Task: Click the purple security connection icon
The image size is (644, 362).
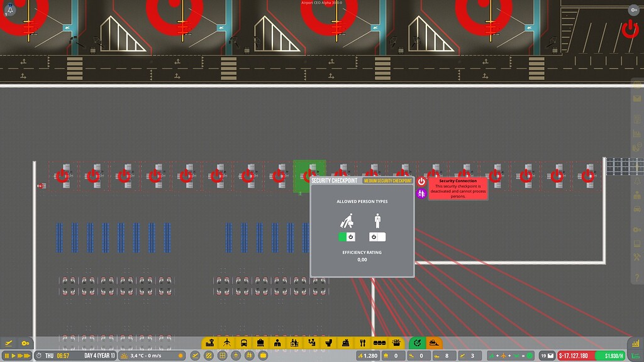Action: [x=421, y=194]
